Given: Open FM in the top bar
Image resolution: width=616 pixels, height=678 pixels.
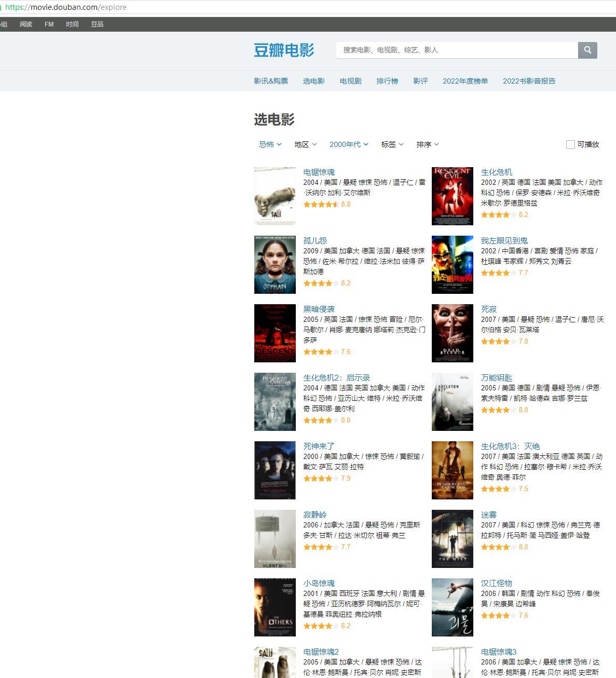Looking at the screenshot, I should [x=49, y=24].
